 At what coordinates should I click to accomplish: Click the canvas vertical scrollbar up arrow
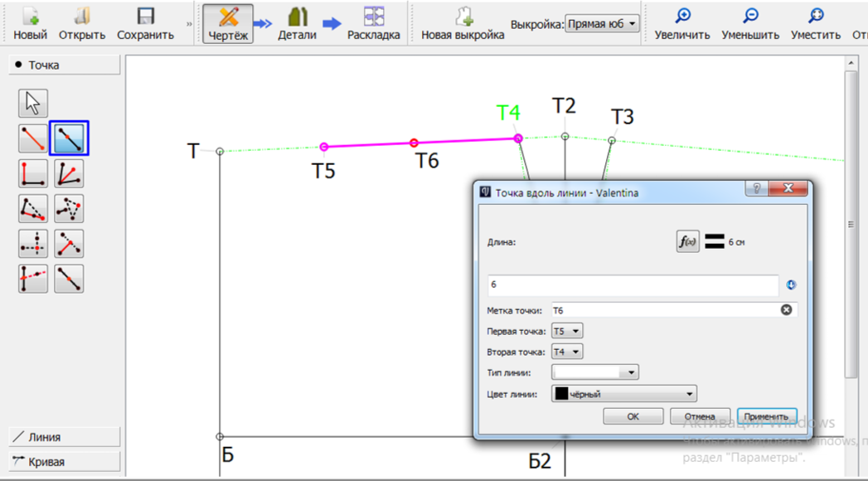(851, 63)
